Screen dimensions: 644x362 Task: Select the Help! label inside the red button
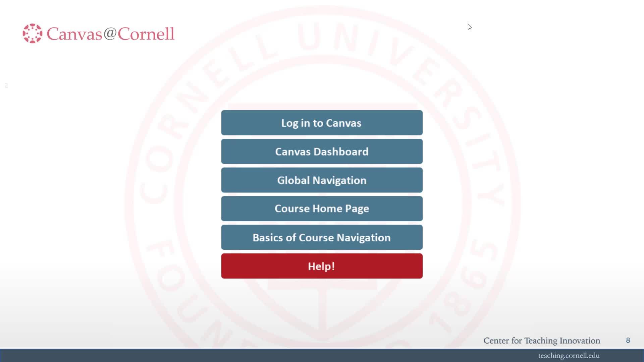(x=321, y=266)
